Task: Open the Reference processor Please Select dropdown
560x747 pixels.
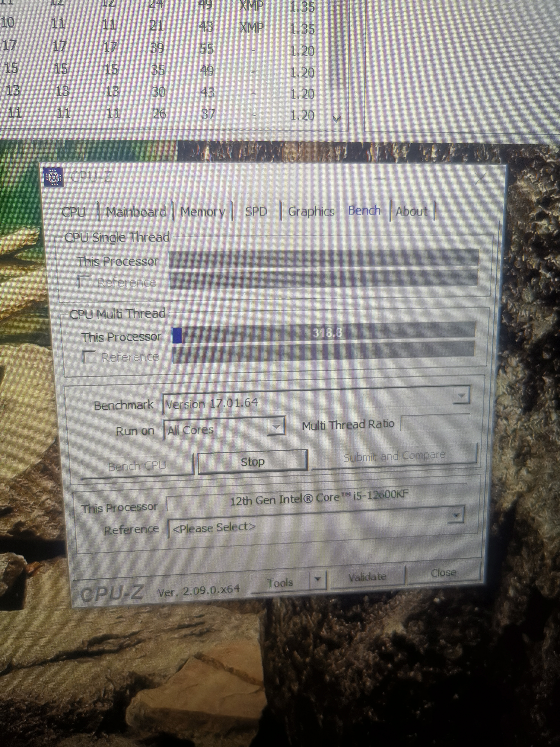Action: click(456, 516)
